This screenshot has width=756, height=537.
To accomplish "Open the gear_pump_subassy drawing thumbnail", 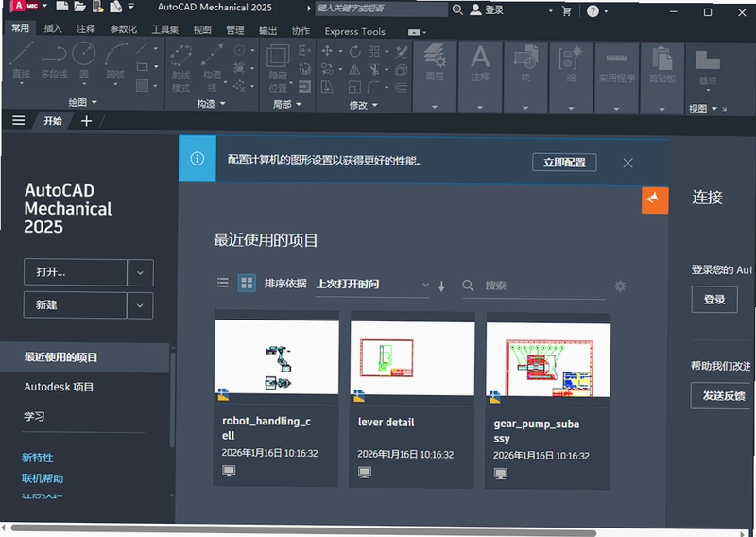I will click(x=548, y=360).
